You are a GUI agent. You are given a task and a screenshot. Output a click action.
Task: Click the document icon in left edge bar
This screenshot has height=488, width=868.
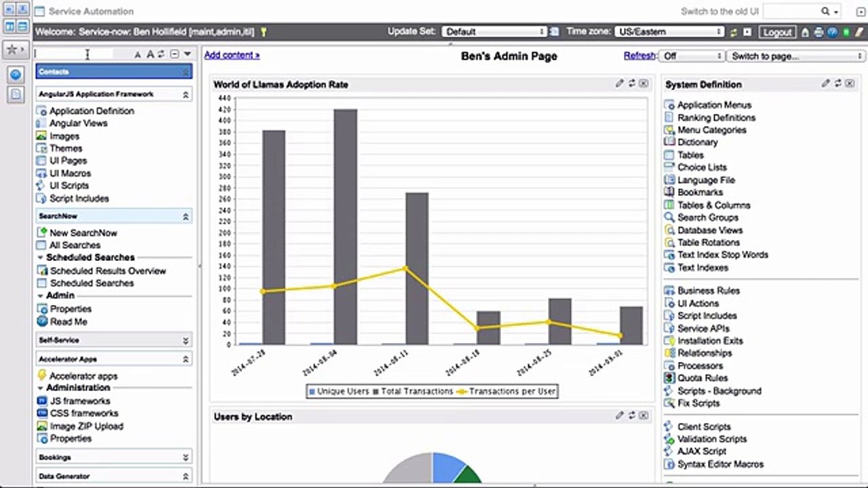coord(16,95)
